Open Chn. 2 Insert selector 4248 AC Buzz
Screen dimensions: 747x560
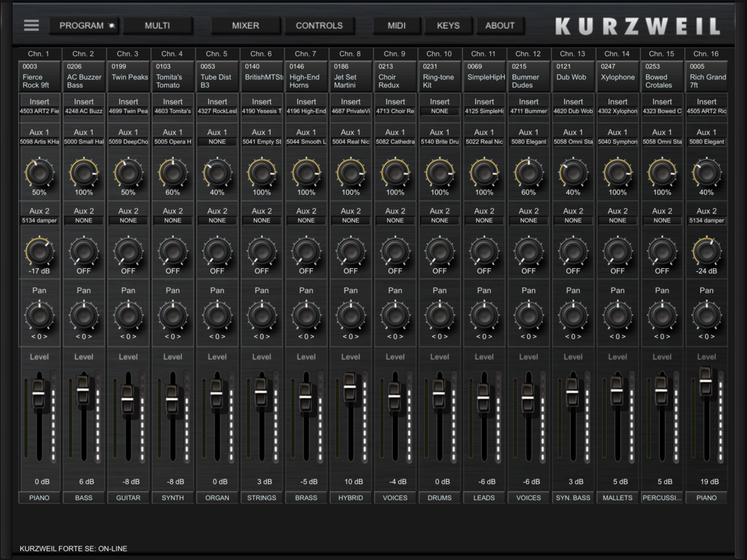(x=83, y=111)
